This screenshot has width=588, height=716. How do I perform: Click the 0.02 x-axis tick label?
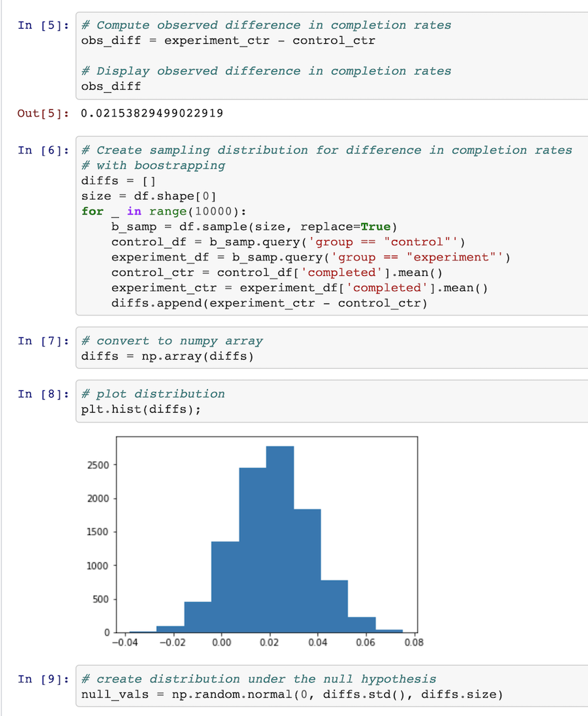click(x=269, y=643)
